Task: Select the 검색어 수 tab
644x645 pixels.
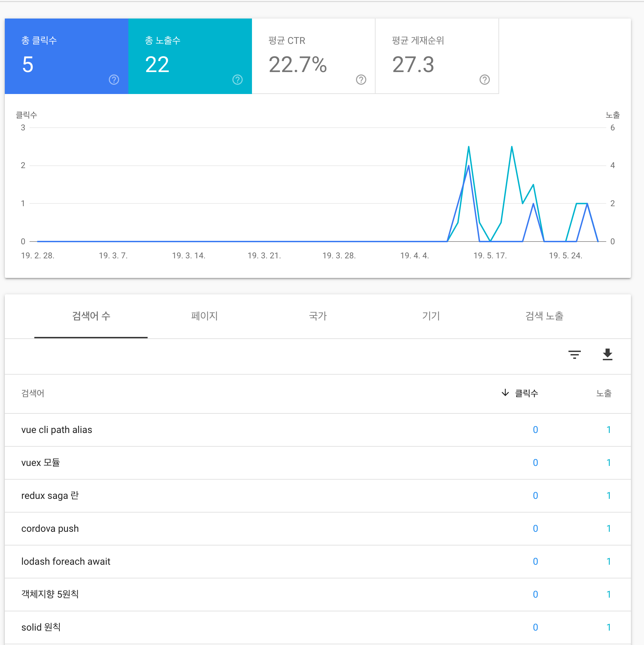Action: point(91,316)
